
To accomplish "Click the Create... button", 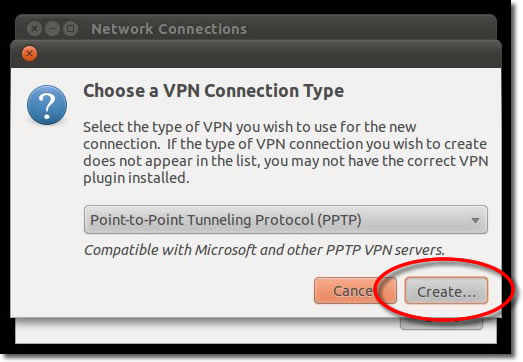I will tap(446, 291).
